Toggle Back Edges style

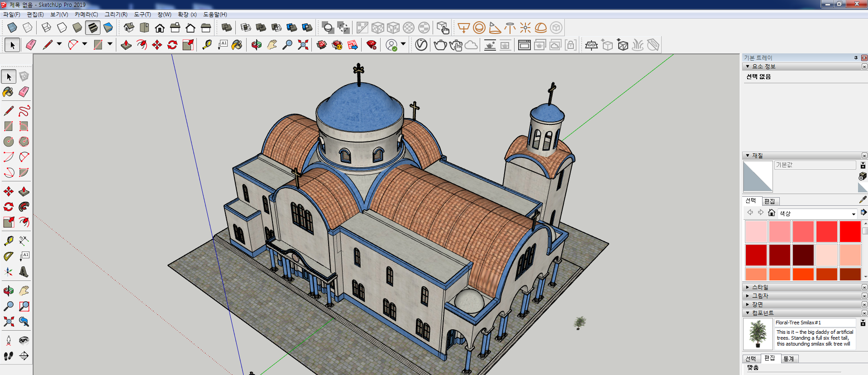coord(28,28)
